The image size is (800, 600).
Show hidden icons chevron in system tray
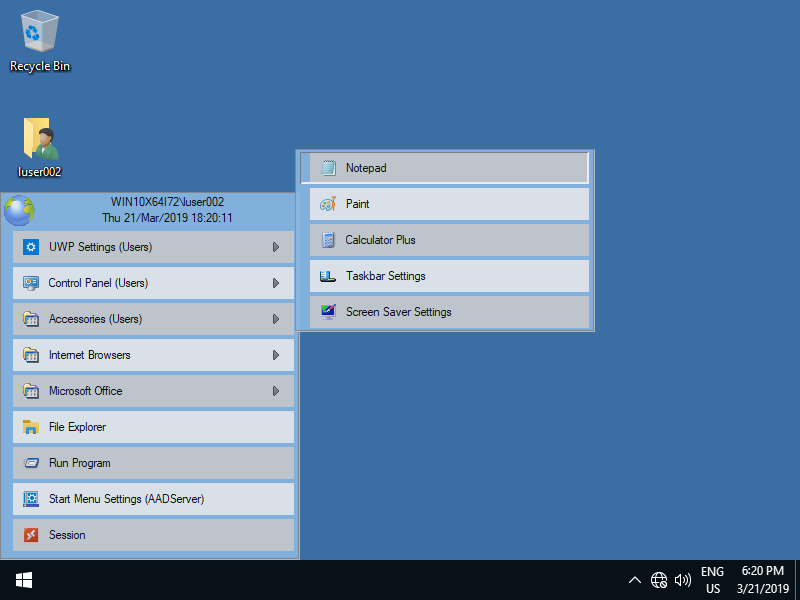point(634,580)
